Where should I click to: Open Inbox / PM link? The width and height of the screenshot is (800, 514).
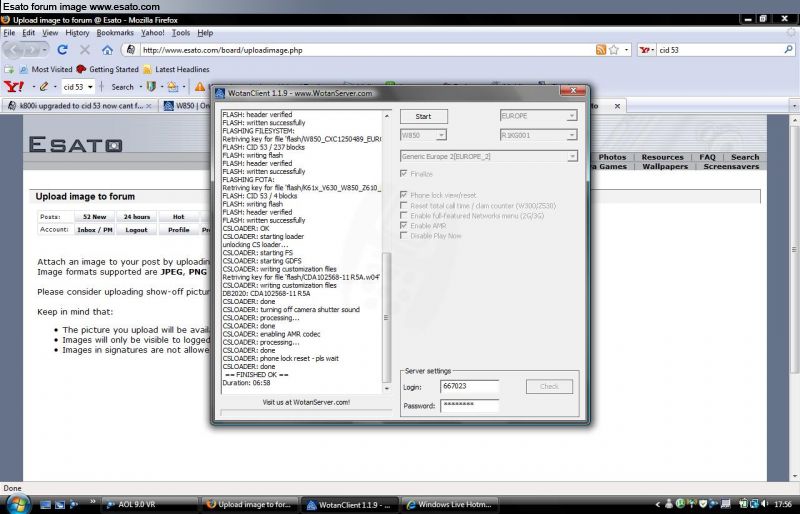tap(94, 230)
